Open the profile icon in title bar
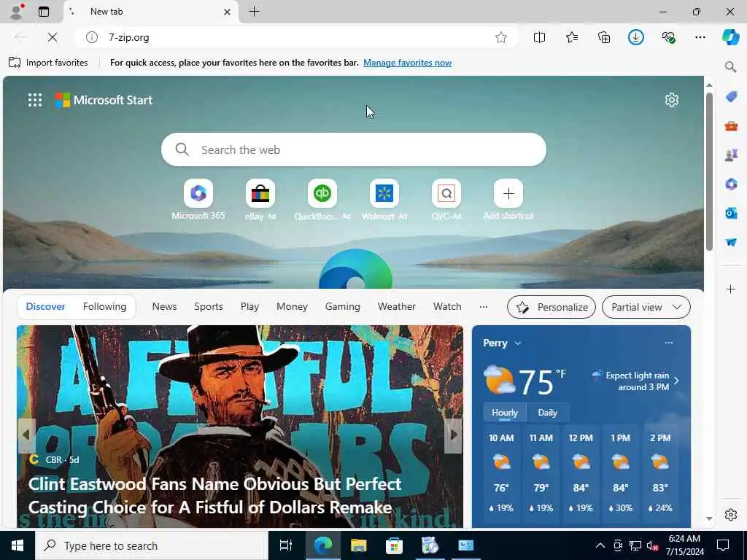Image resolution: width=747 pixels, height=560 pixels. 17,12
